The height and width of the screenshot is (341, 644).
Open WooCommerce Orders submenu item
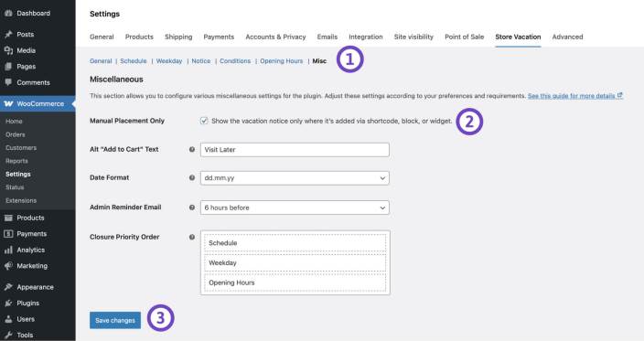(x=16, y=134)
